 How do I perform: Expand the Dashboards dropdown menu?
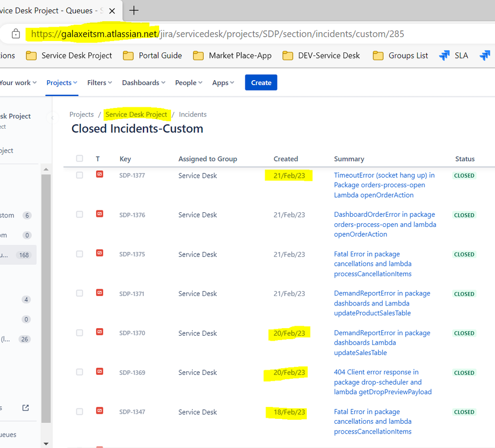(x=144, y=83)
